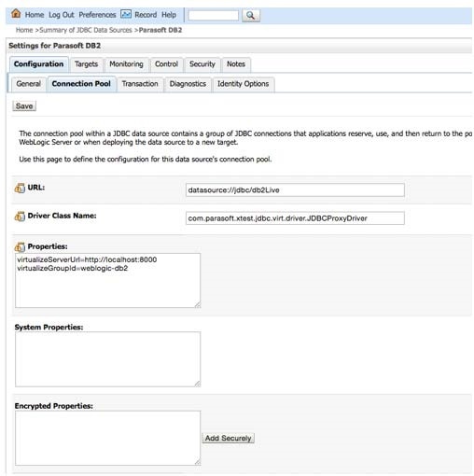Click the Save button
This screenshot has width=474, height=476.
point(24,106)
